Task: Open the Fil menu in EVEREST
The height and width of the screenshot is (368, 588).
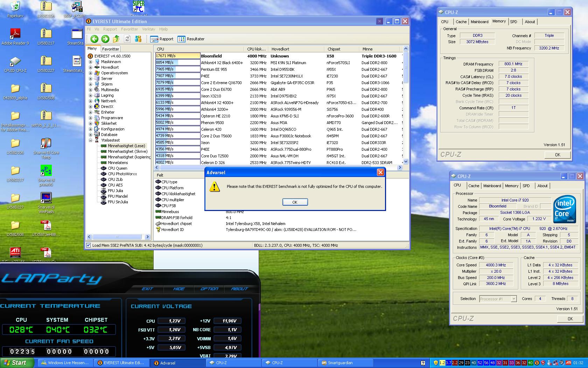Action: pyautogui.click(x=89, y=29)
